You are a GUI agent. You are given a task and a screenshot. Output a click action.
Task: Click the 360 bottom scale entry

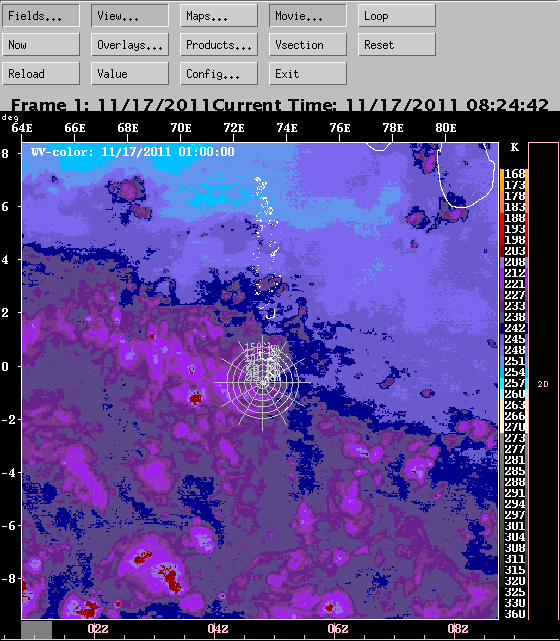pos(514,614)
